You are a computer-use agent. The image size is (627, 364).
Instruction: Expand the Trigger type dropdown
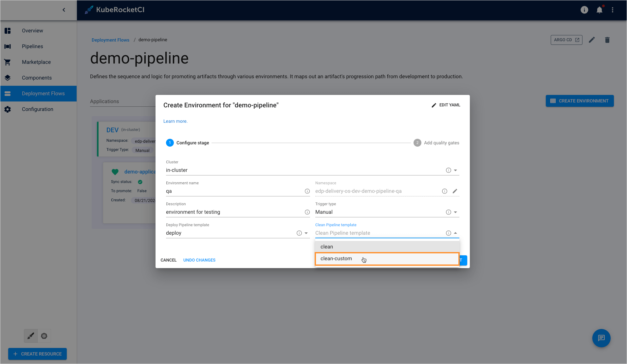455,212
